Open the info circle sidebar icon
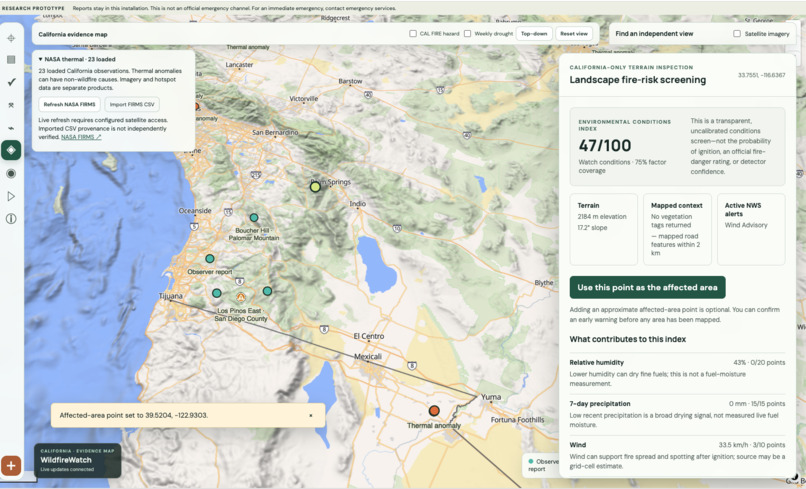Screen dimensions: 806x489 pyautogui.click(x=11, y=219)
